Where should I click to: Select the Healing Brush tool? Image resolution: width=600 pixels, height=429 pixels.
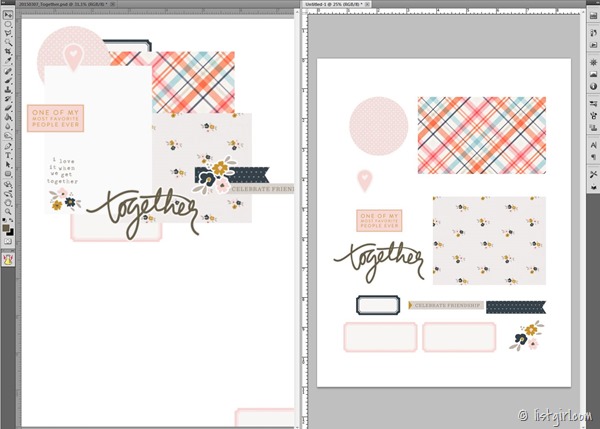coord(8,71)
